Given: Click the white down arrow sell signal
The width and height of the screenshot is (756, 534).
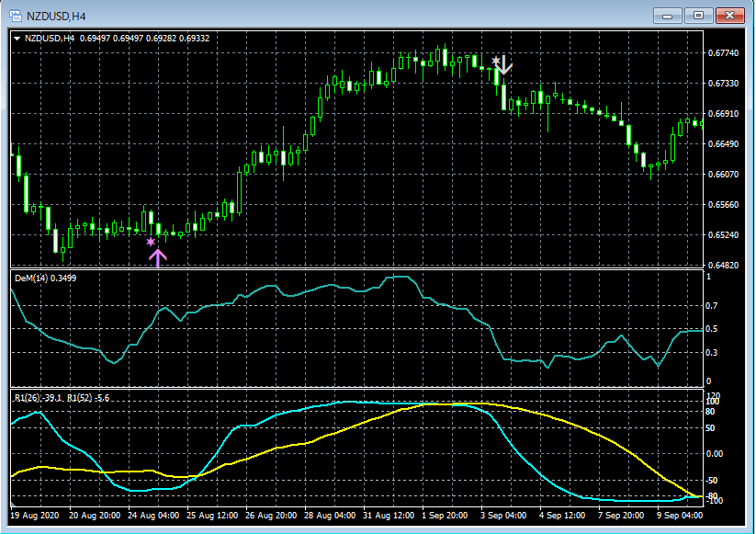Looking at the screenshot, I should tap(504, 64).
